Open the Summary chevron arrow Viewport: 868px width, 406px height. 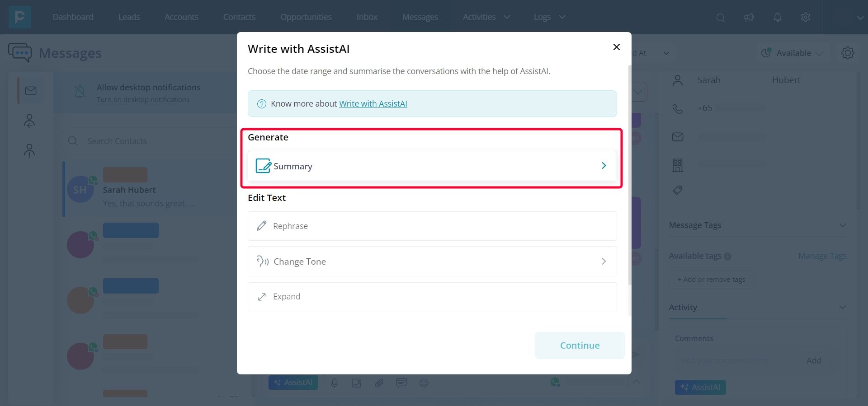coord(604,166)
